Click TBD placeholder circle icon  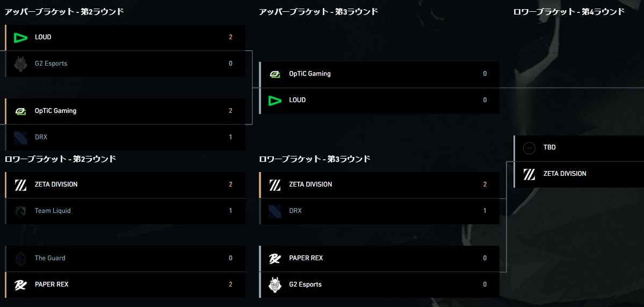(530, 147)
